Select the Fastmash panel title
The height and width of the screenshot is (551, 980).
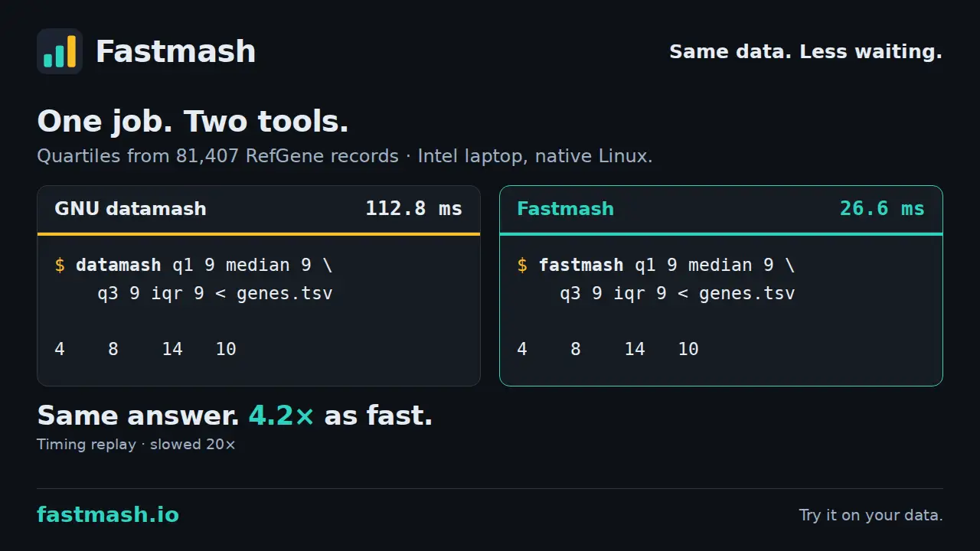click(565, 209)
